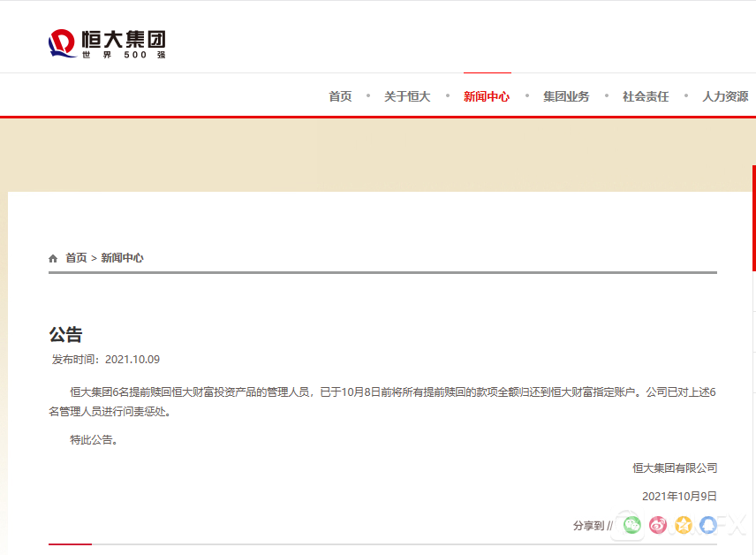Click the 公告 announcement title
The height and width of the screenshot is (555, 756).
click(65, 334)
